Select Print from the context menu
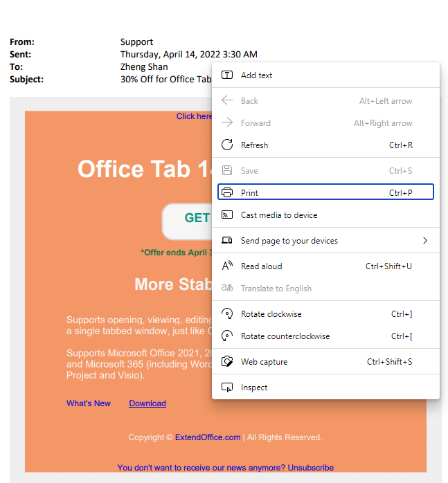Screen dimensions: 448x483 point(325,192)
